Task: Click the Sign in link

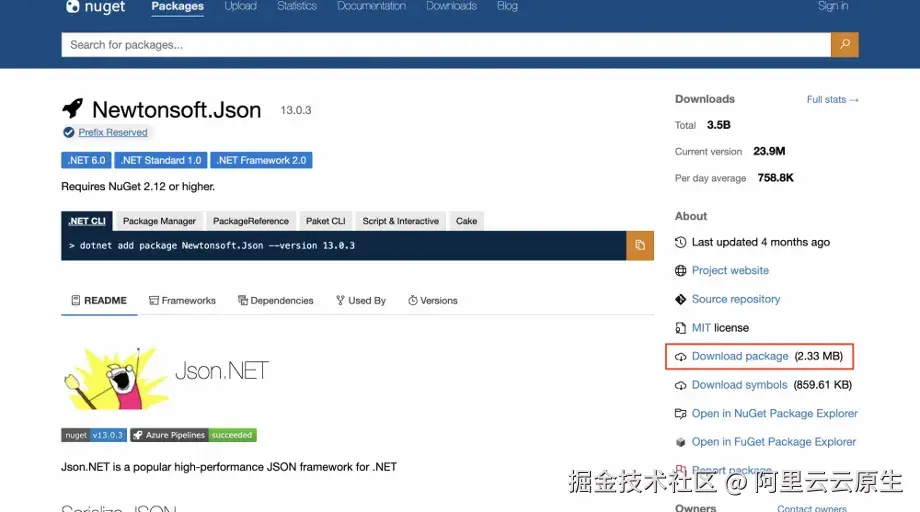Action: coord(833,6)
